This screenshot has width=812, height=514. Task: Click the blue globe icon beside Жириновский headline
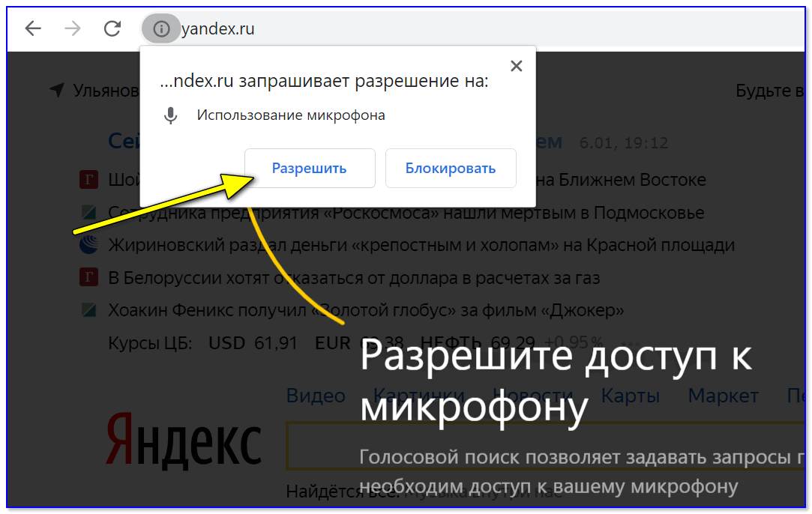(89, 245)
